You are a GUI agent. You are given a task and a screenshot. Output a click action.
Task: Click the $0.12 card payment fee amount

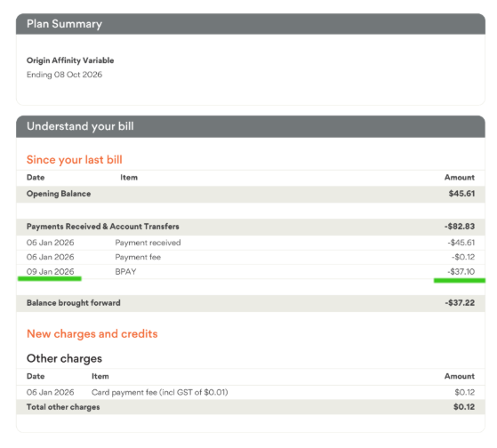coord(465,392)
